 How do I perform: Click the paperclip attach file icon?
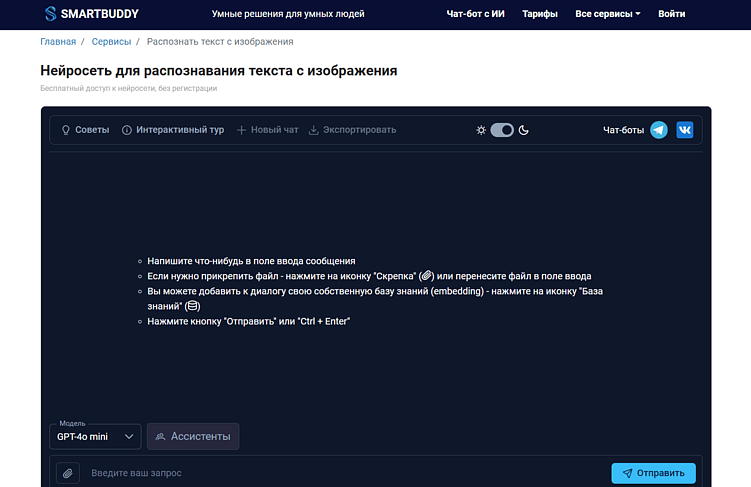(68, 473)
